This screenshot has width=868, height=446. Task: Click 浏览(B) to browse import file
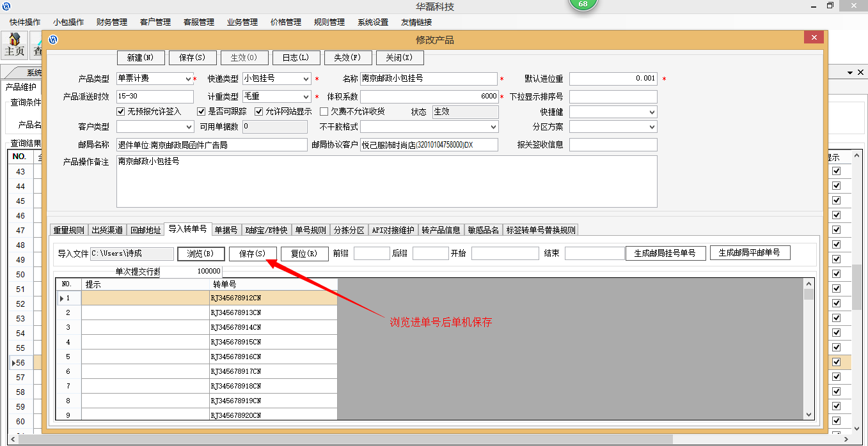tap(201, 254)
